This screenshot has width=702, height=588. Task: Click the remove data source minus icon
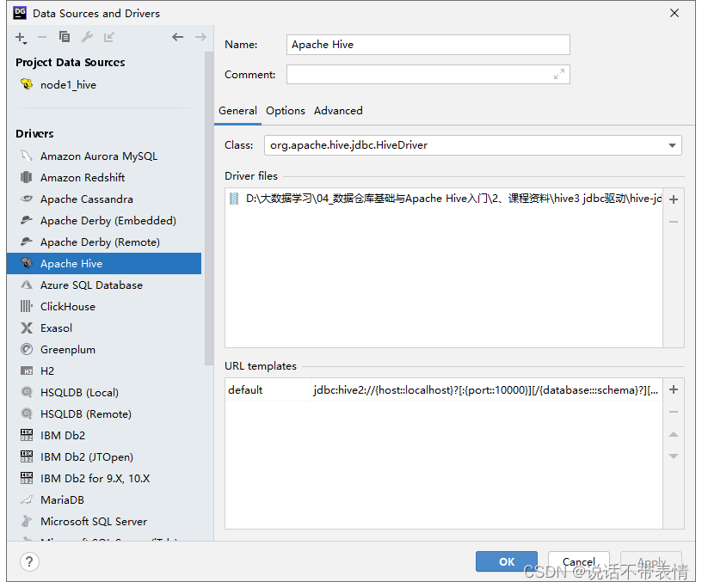point(41,38)
